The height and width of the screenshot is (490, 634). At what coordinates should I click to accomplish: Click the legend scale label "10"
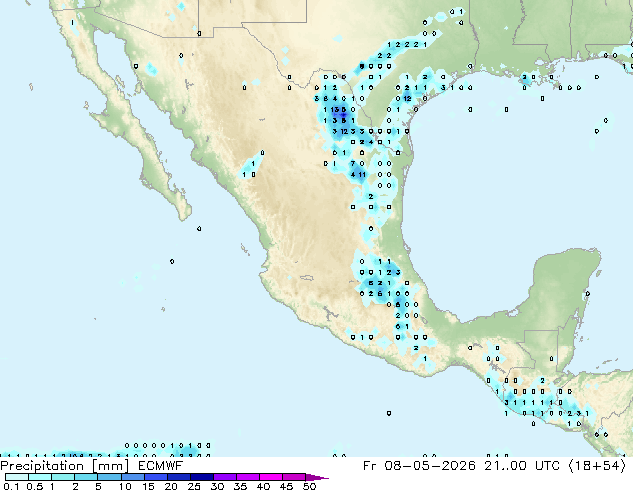[125, 486]
